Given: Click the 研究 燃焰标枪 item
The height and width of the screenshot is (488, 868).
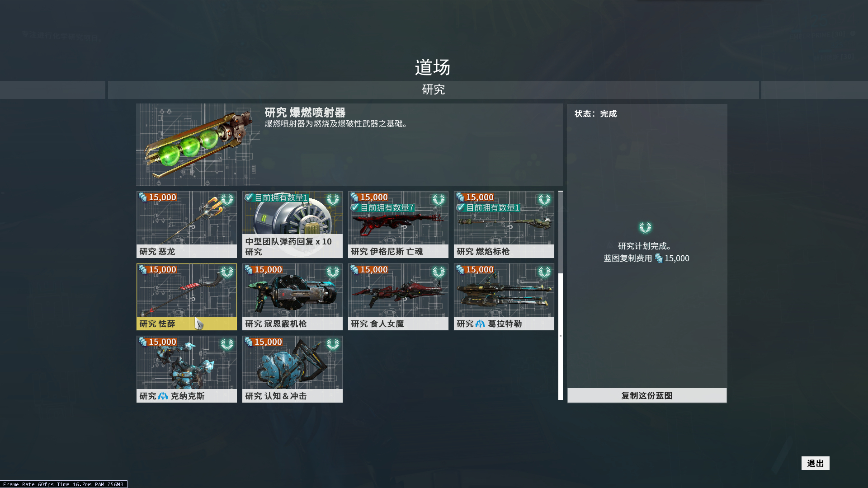Looking at the screenshot, I should [x=504, y=224].
